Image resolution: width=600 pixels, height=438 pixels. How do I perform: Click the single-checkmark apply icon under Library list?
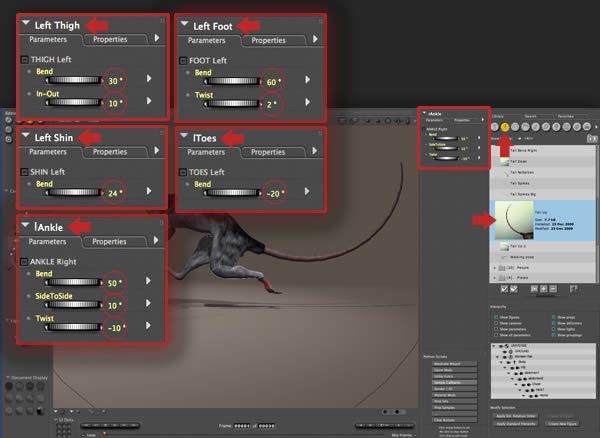click(505, 289)
